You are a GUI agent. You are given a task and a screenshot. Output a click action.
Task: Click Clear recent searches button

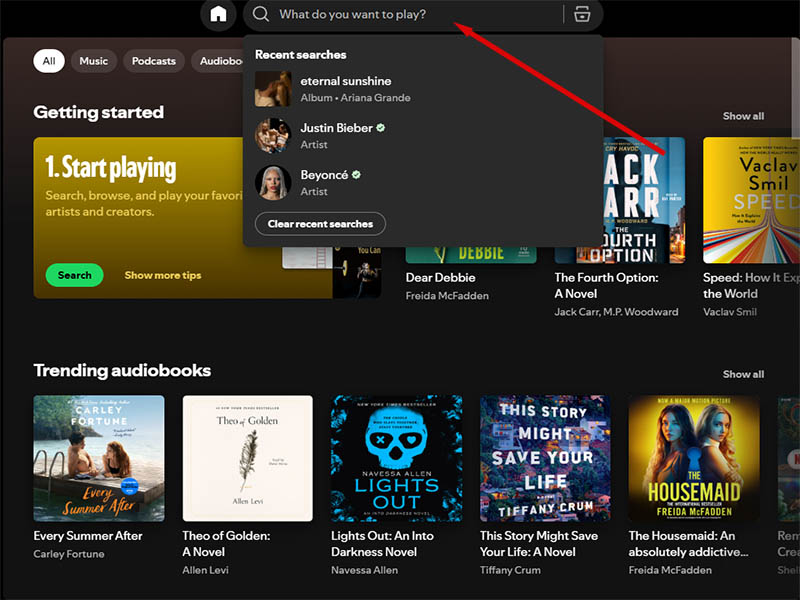point(320,224)
